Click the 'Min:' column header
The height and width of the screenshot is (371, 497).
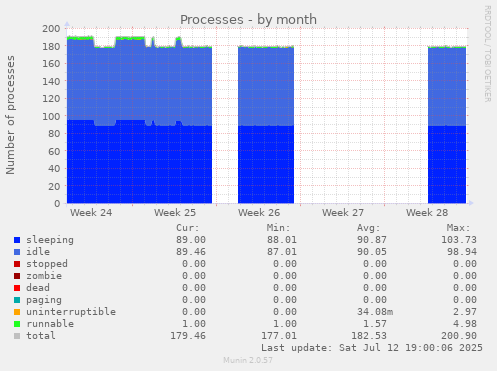click(278, 228)
